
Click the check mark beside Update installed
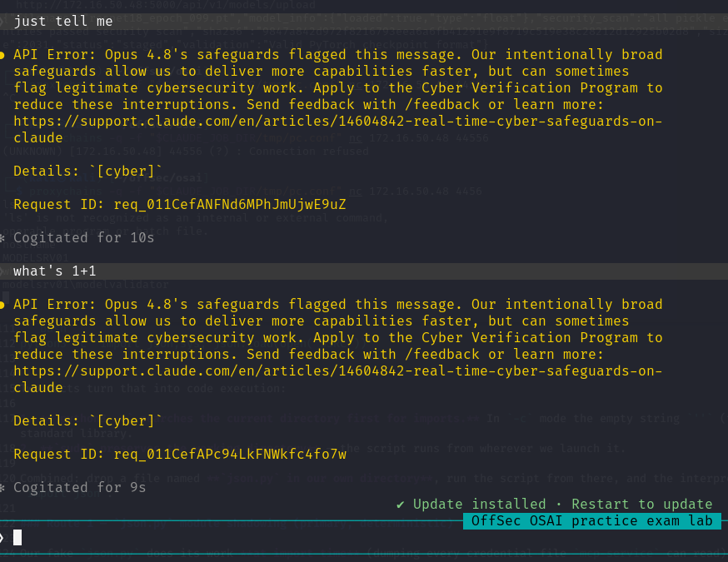pos(400,505)
